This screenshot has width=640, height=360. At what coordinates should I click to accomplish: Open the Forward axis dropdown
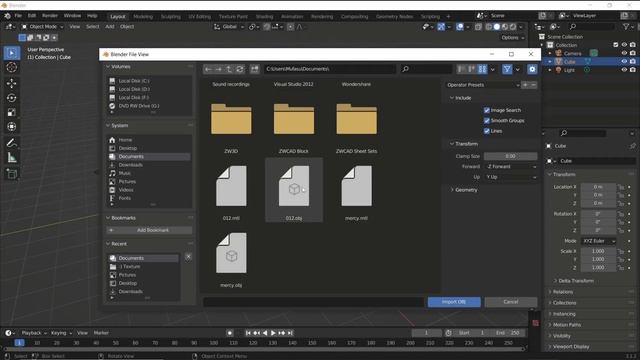click(511, 167)
